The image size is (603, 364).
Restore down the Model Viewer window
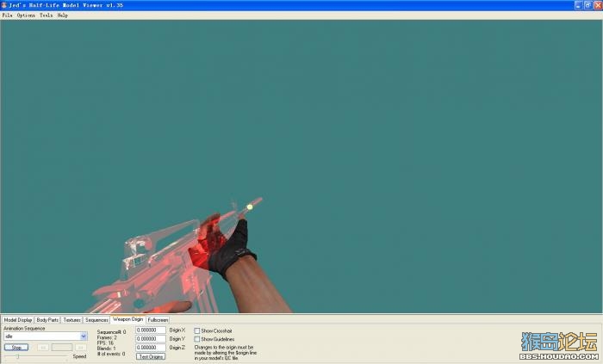pos(588,5)
